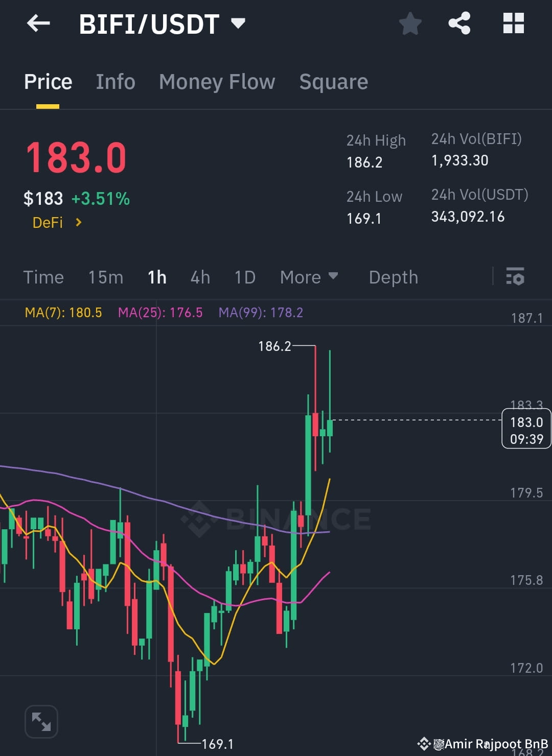Switch to the Money Flow tab
This screenshot has width=552, height=756.
[217, 82]
